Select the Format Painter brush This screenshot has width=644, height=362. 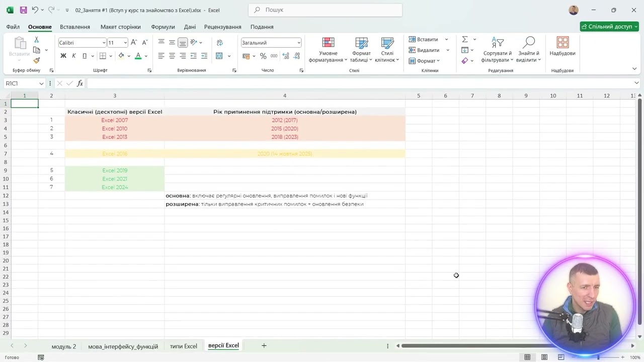tap(37, 60)
